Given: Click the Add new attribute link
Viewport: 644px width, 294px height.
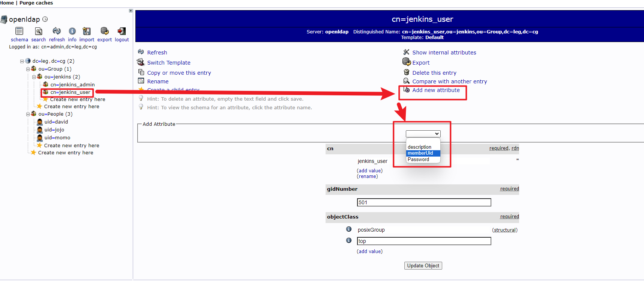Looking at the screenshot, I should [436, 90].
